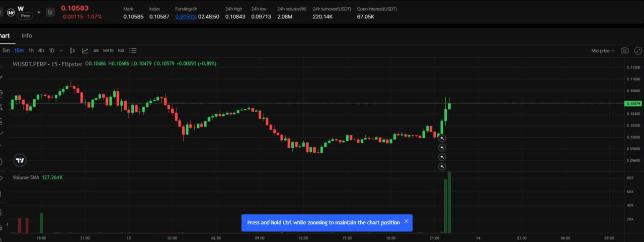The width and height of the screenshot is (644, 242).
Task: Click the 24h volume 2.08M value
Action: coord(285,17)
